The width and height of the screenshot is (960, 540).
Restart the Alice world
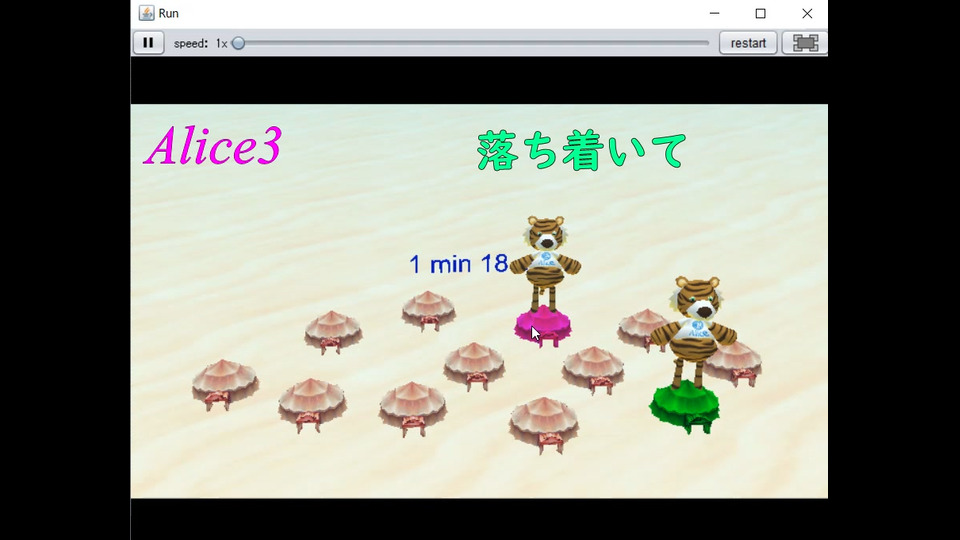coord(748,43)
